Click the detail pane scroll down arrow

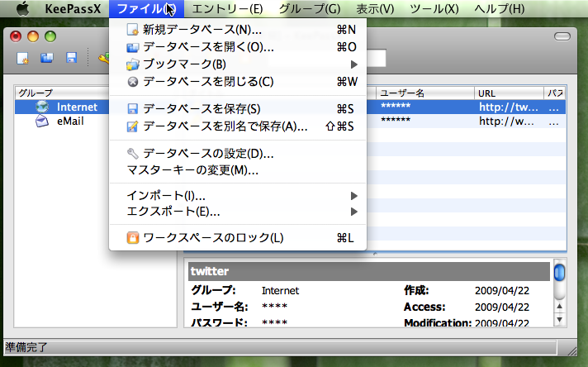[x=559, y=320]
